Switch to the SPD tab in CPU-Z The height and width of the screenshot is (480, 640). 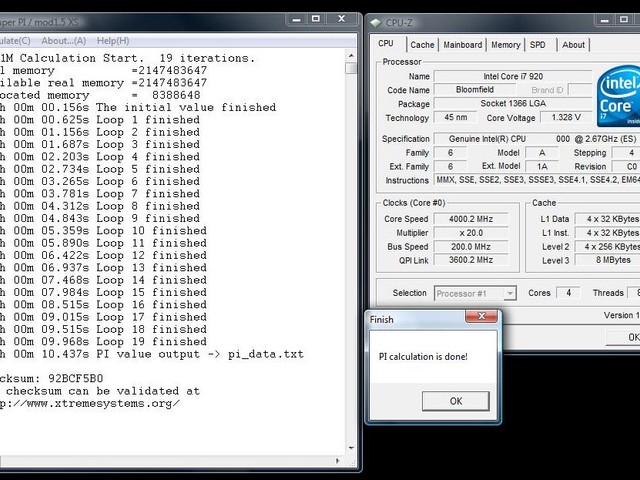tap(538, 45)
